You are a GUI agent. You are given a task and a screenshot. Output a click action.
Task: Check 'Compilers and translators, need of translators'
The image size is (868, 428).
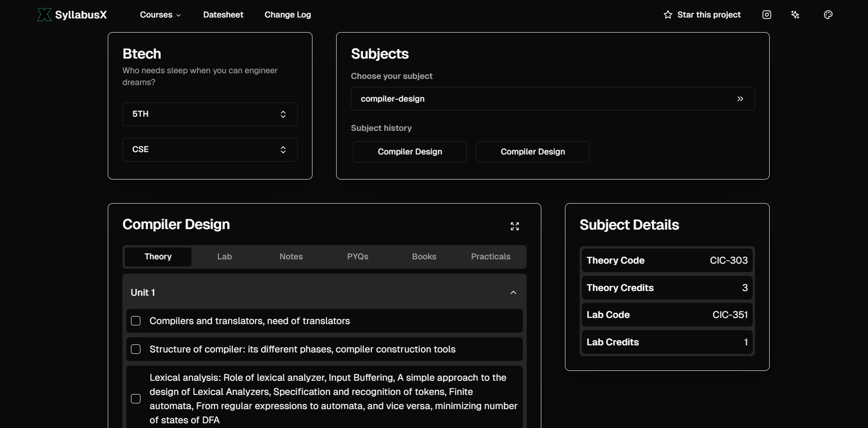pos(136,321)
